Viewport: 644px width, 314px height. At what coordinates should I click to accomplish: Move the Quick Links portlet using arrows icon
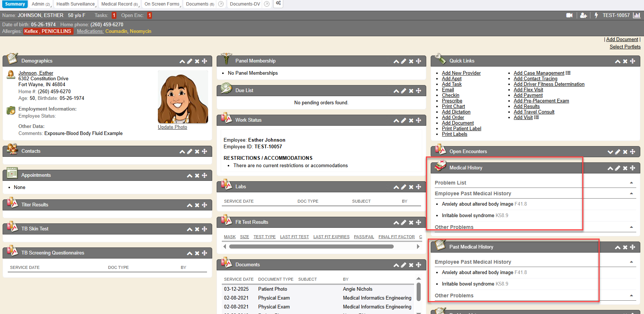(x=633, y=61)
